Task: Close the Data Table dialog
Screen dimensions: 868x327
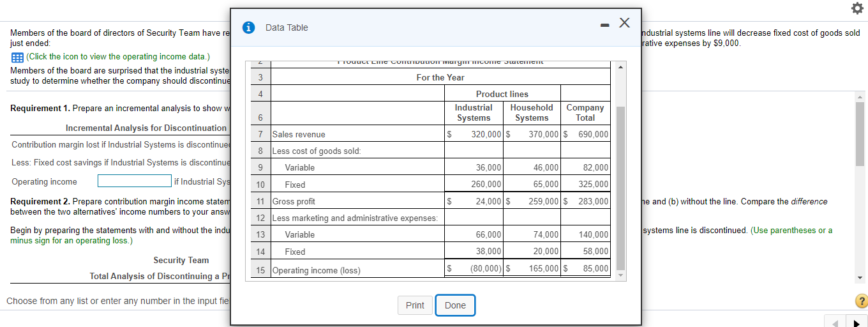Action: (624, 24)
